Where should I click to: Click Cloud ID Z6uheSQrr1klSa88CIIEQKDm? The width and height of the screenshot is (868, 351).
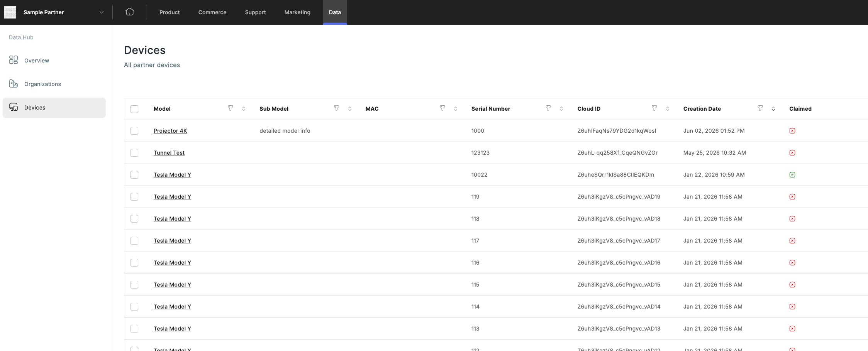click(x=616, y=175)
